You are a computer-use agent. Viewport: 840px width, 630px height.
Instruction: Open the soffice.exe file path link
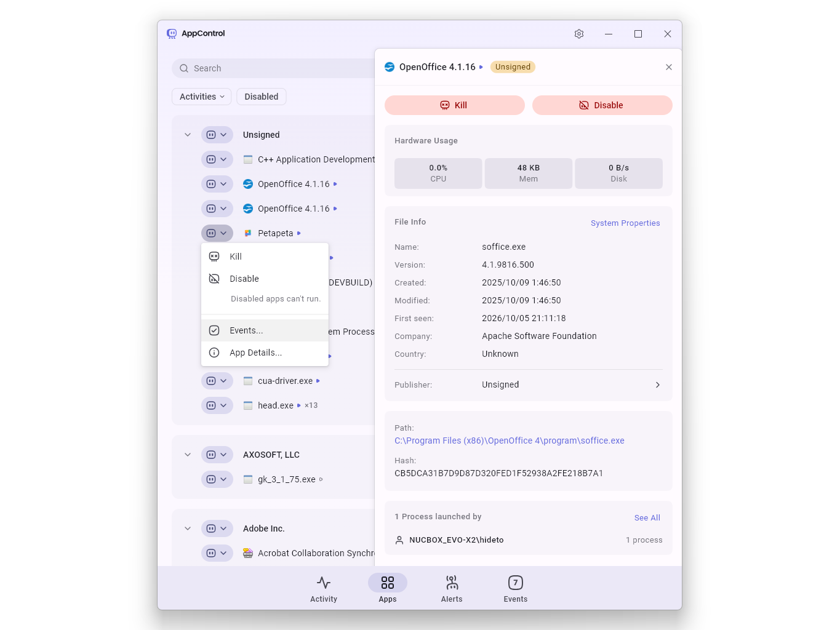(510, 441)
